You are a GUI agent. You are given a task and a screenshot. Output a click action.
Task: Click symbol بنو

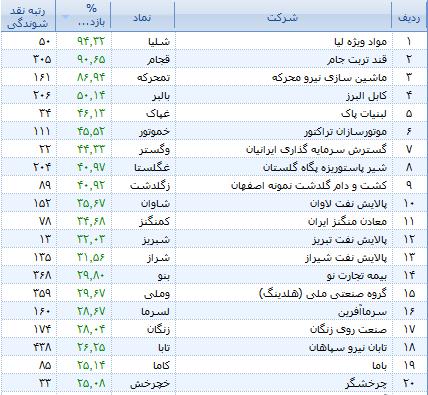tap(164, 276)
